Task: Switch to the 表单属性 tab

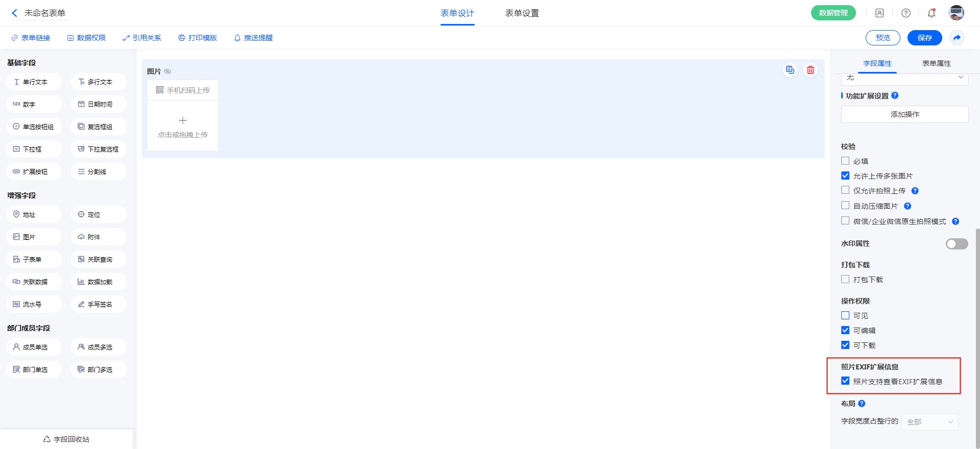Action: [x=936, y=63]
